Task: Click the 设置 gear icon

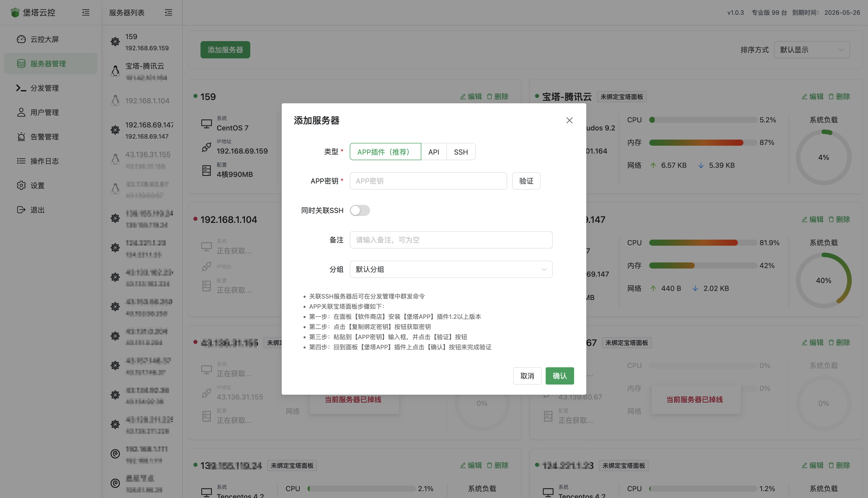Action: [21, 185]
